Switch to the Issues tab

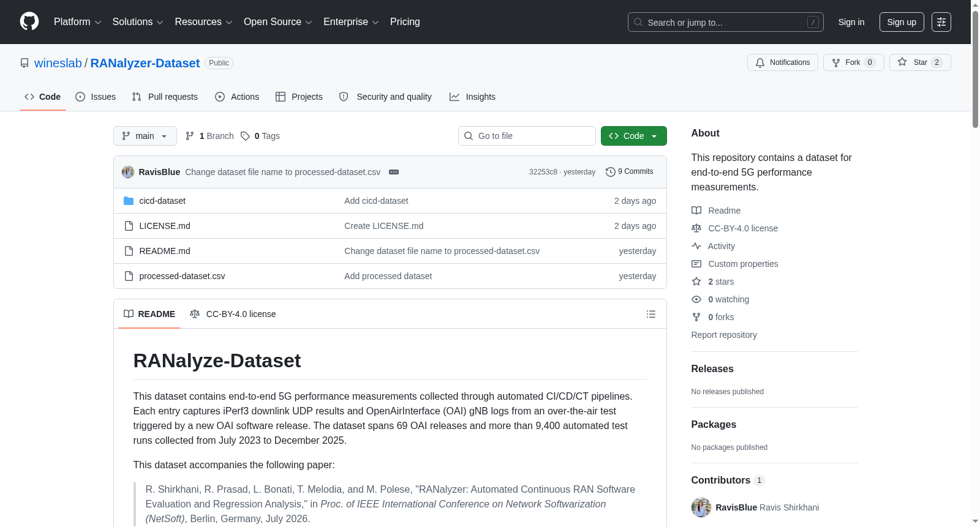96,97
